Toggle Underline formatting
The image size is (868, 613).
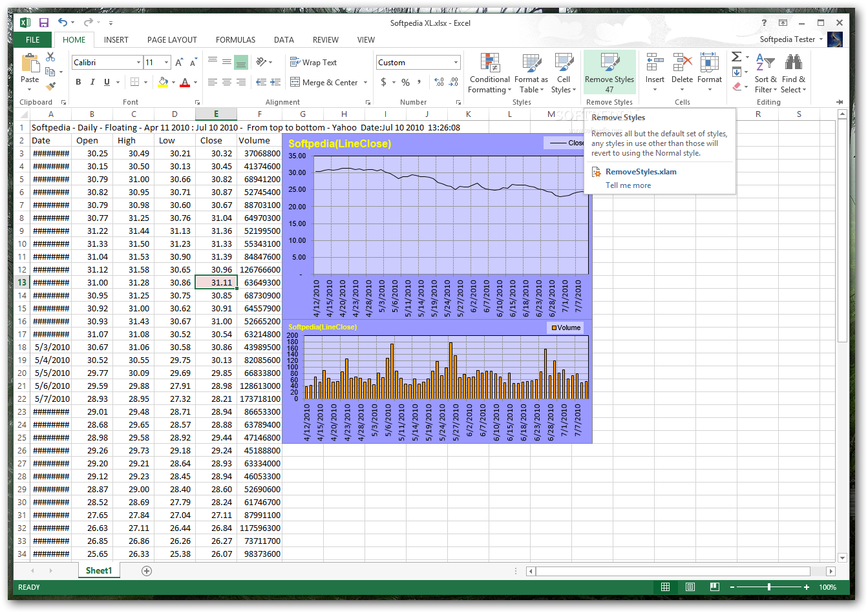point(107,82)
